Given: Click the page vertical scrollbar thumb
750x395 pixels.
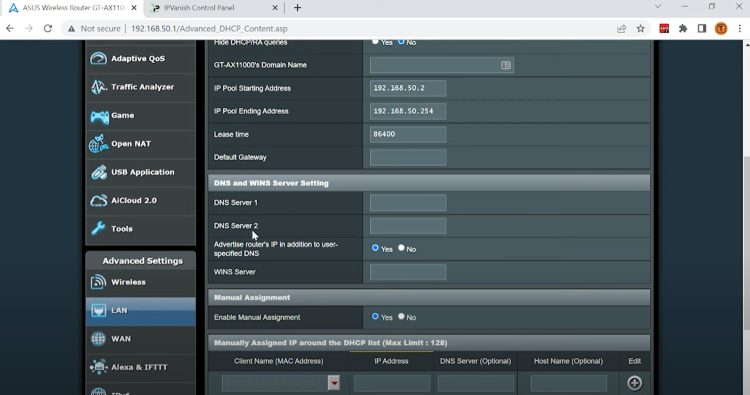Looking at the screenshot, I should click(746, 243).
